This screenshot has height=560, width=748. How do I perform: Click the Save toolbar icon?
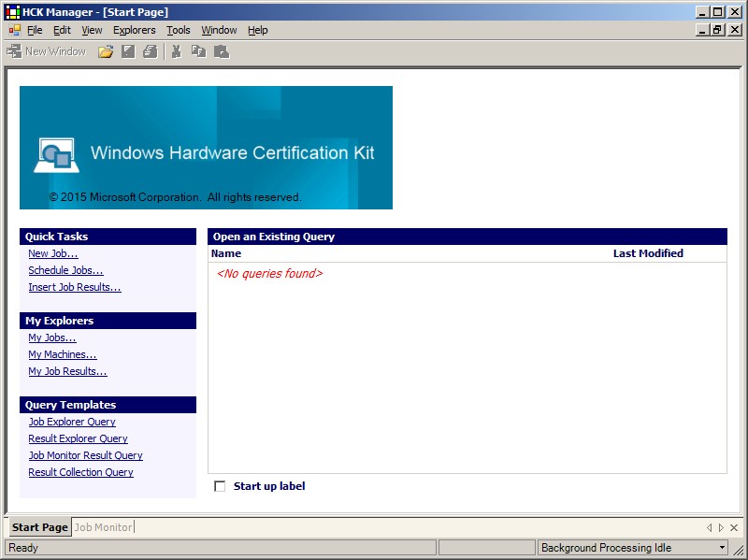coord(128,51)
